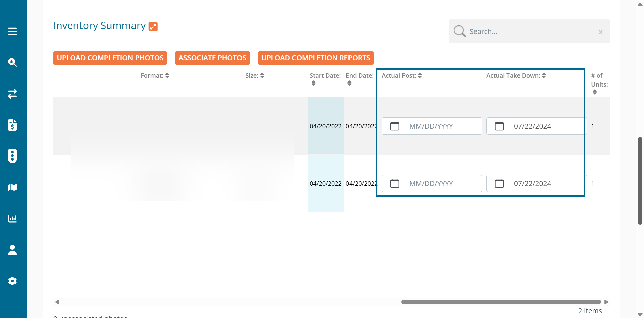Open the user profile sidebar icon
Viewport: 644px width, 318px height.
pyautogui.click(x=12, y=250)
